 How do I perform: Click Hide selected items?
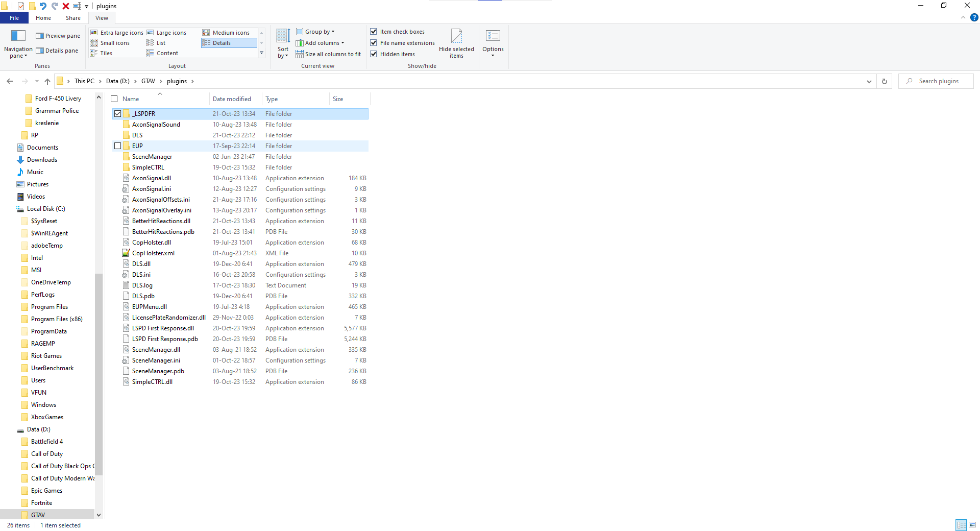coord(456,44)
